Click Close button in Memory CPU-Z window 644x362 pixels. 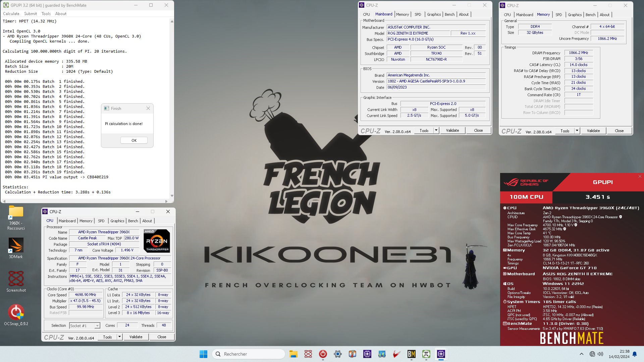(x=619, y=131)
